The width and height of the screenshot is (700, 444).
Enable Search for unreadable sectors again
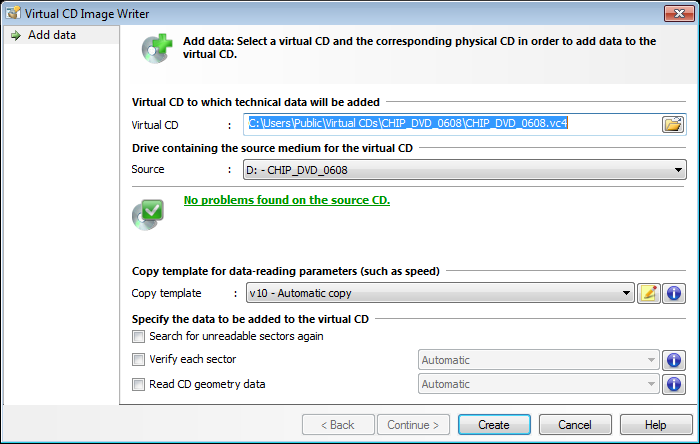coord(138,336)
